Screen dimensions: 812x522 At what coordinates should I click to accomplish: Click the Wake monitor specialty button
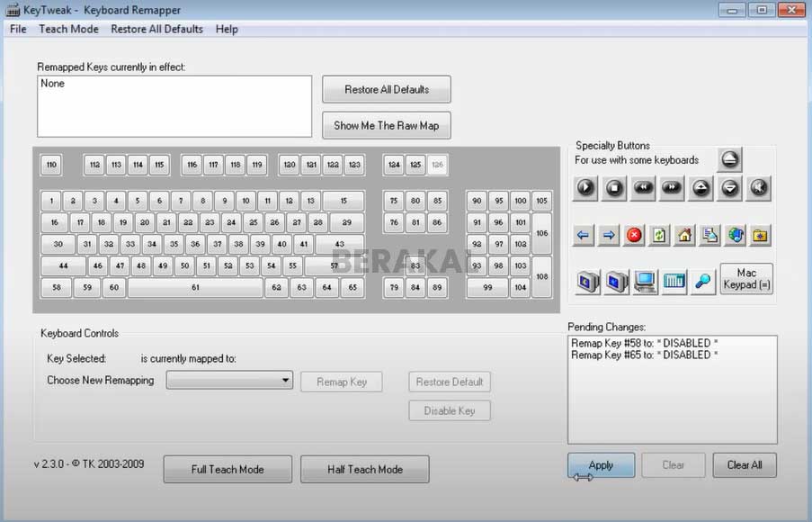click(617, 282)
